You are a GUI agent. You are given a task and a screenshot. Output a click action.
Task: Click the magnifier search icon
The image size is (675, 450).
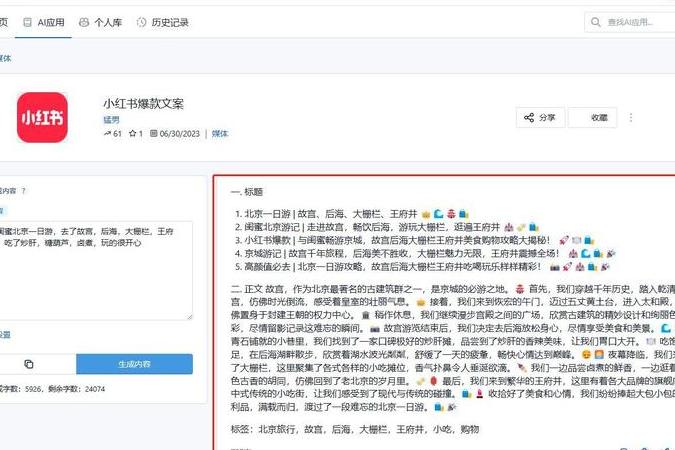point(596,22)
